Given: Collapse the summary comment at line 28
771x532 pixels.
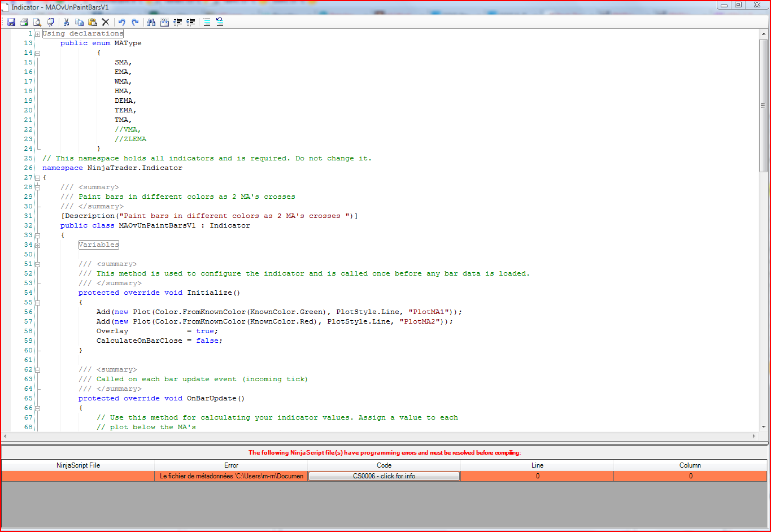Looking at the screenshot, I should pyautogui.click(x=38, y=187).
